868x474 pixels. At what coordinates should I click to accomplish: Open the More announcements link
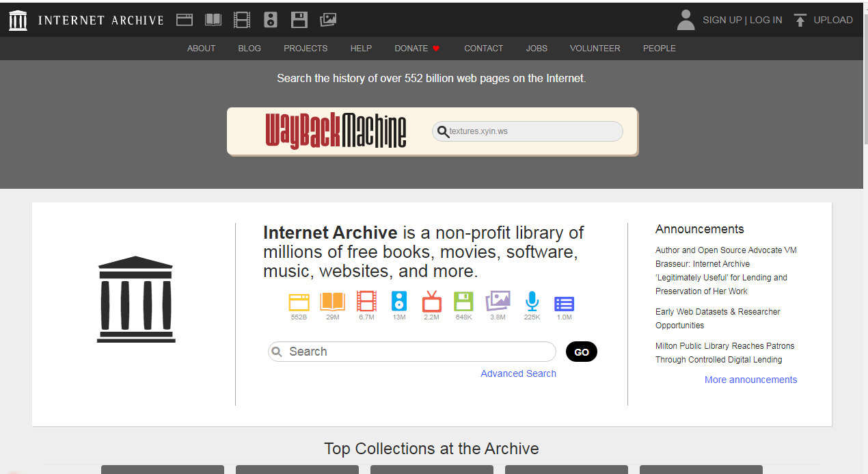[750, 380]
